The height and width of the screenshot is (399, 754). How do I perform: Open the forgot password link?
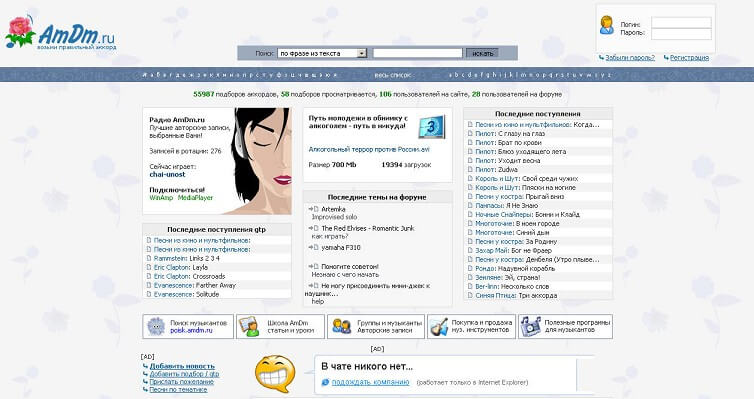(x=629, y=57)
